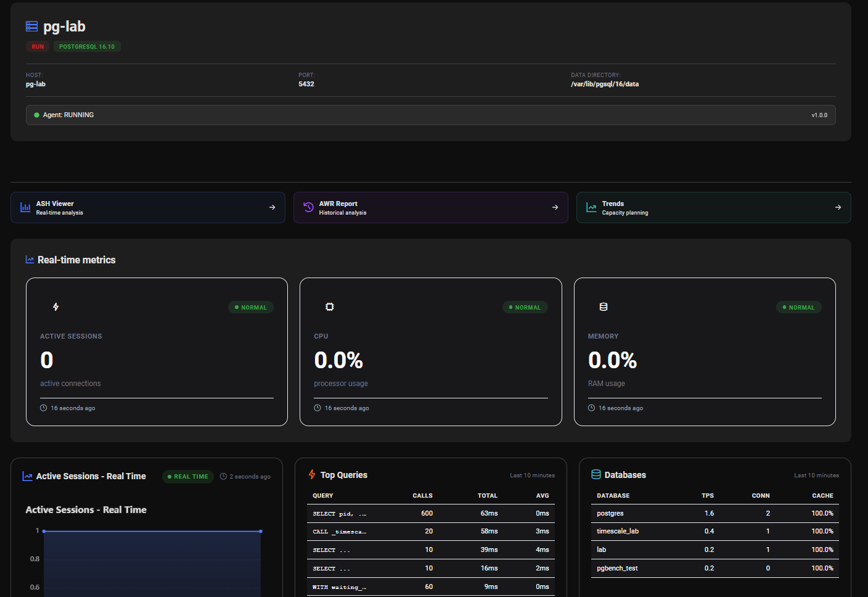
Task: Select the 'SELECT pid, ...' query row
Action: pyautogui.click(x=431, y=513)
